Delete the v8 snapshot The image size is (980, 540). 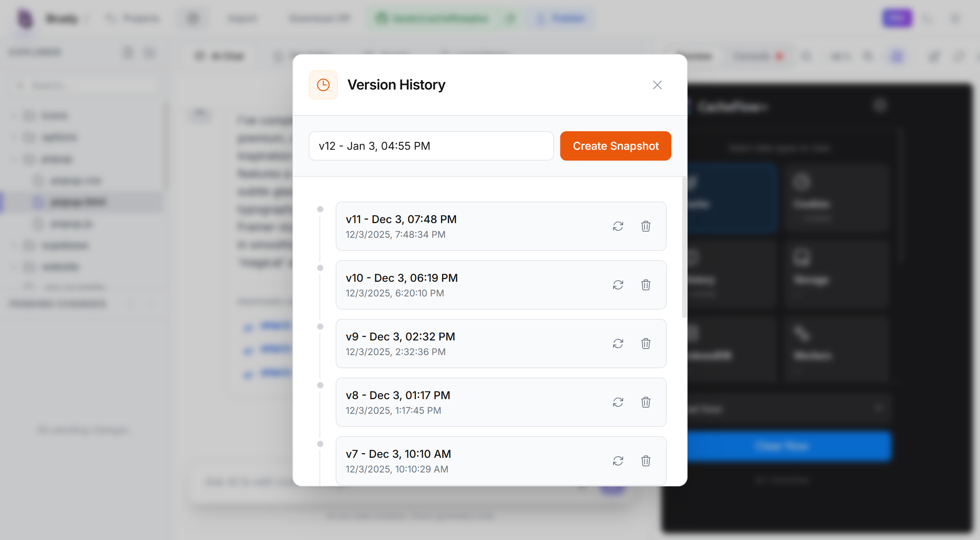pyautogui.click(x=645, y=402)
